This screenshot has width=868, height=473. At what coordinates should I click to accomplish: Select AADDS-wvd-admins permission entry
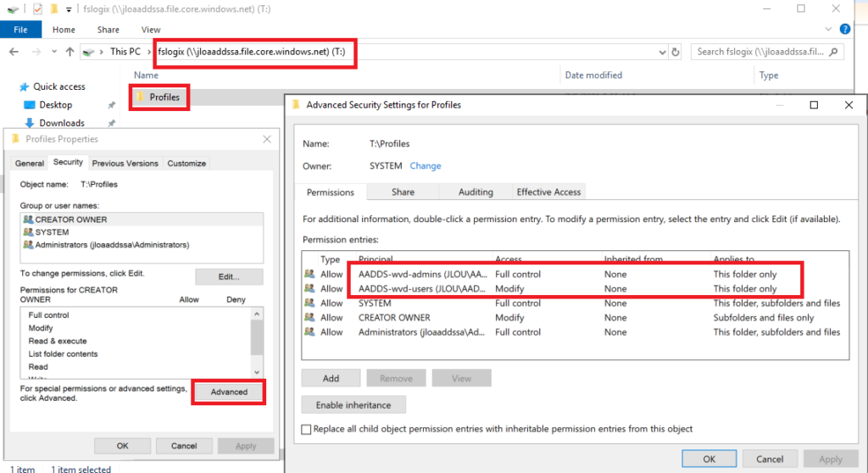point(575,274)
